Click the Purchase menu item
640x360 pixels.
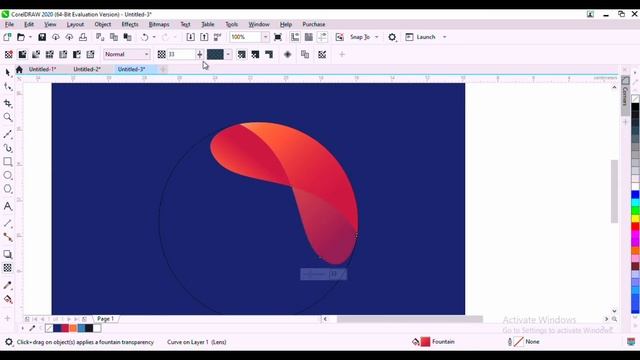[x=313, y=24]
